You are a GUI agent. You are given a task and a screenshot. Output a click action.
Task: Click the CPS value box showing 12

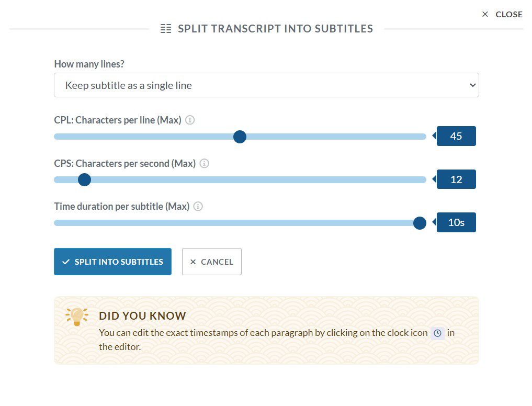tap(456, 179)
